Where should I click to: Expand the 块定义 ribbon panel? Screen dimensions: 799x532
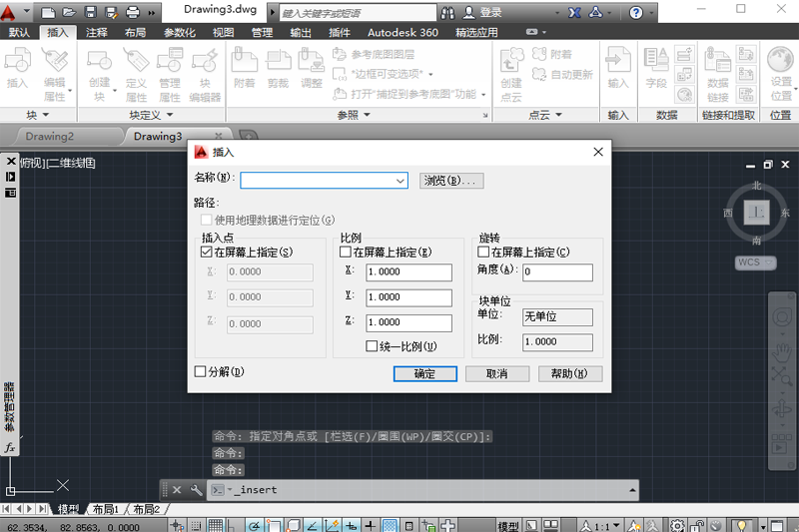coord(151,115)
